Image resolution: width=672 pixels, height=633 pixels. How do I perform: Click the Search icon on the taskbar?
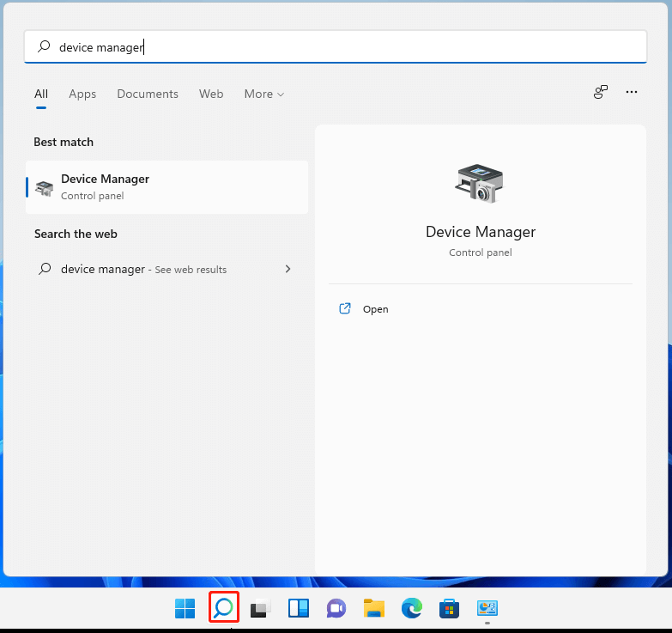point(223,608)
